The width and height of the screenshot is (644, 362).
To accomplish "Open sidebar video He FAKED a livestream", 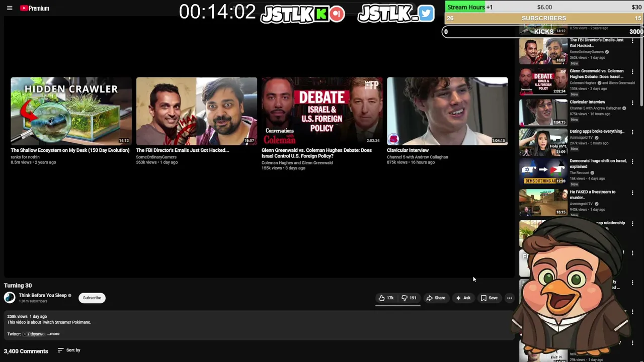I will tap(592, 195).
